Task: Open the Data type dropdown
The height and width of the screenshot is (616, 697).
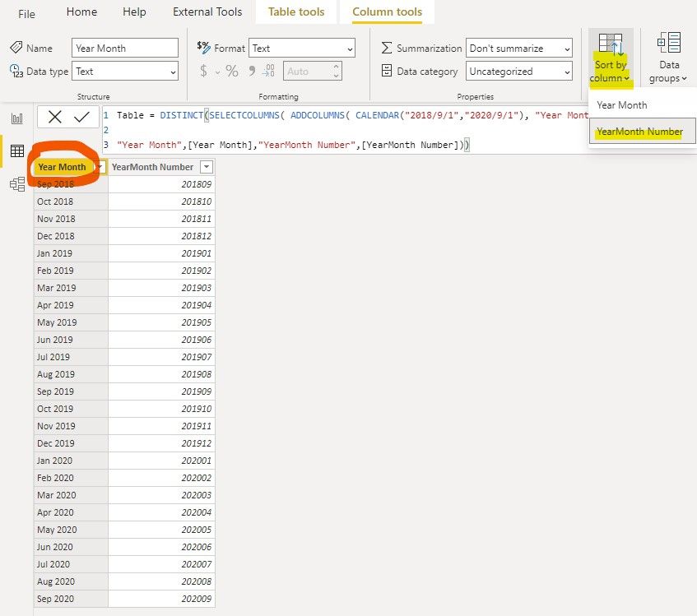Action: pos(125,71)
